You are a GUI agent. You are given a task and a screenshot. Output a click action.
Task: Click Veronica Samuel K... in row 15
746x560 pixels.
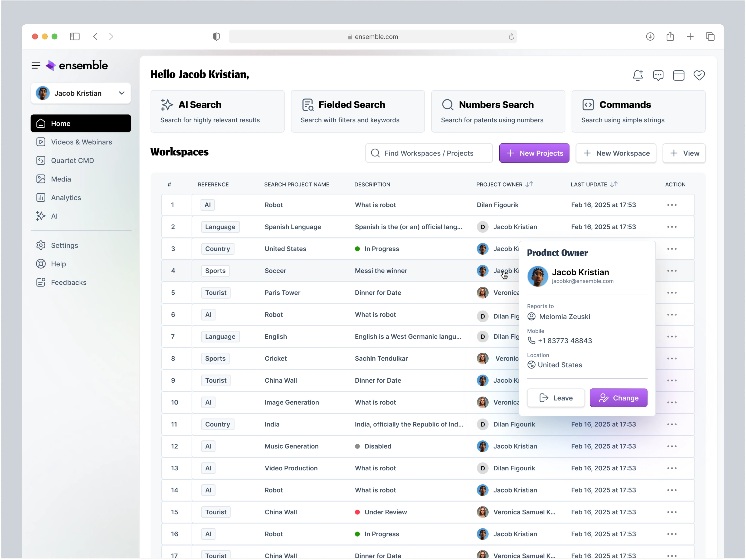click(524, 512)
